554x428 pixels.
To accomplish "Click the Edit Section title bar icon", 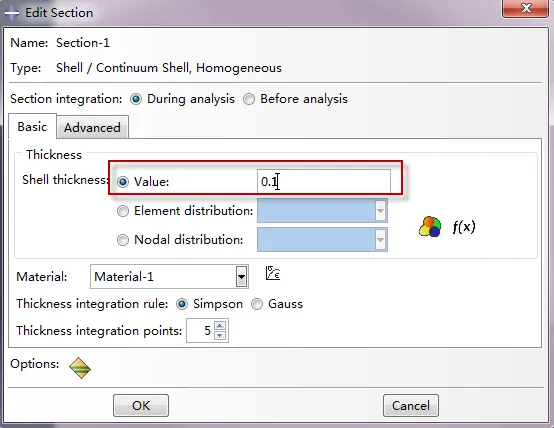I will 11,13.
